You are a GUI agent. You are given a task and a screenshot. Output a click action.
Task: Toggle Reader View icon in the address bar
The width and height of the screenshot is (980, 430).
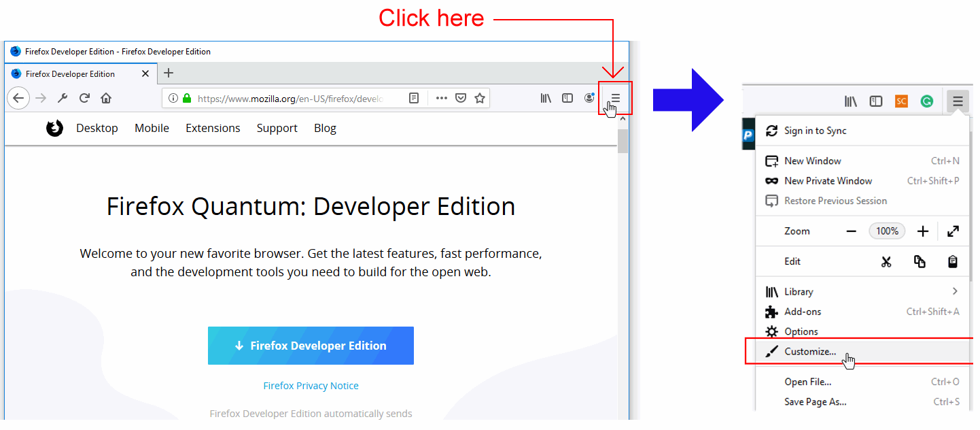point(413,98)
